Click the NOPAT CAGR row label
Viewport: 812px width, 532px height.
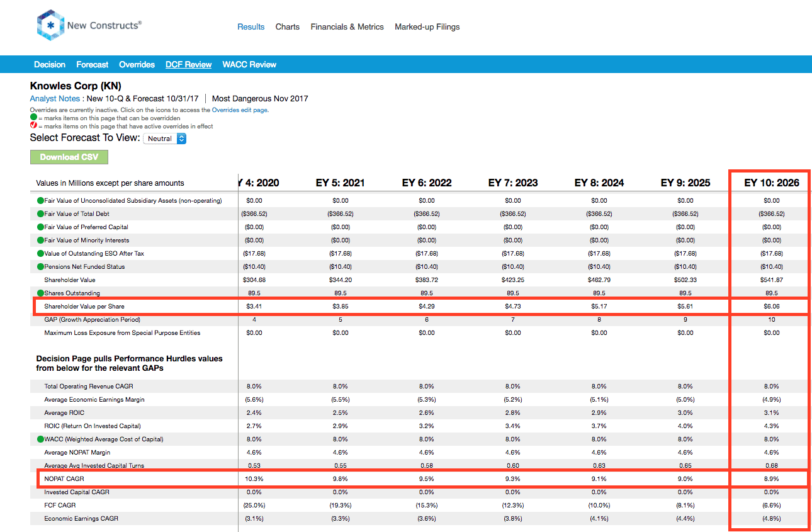pos(64,479)
